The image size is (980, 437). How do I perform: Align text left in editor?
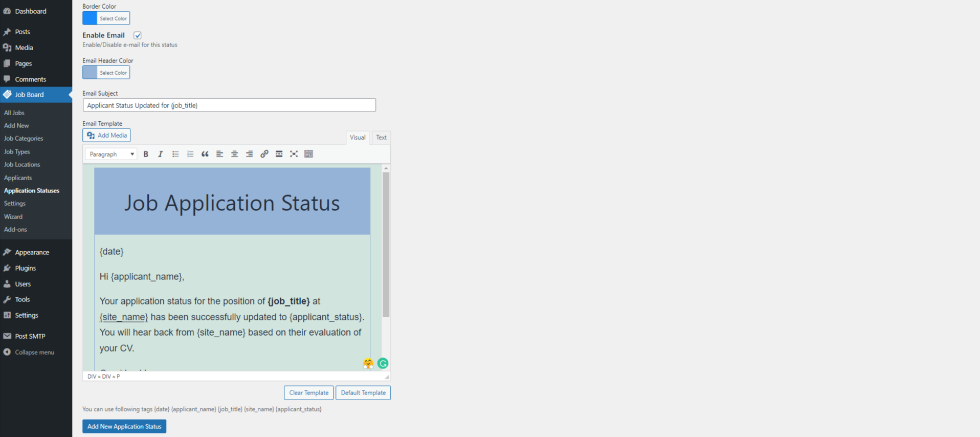coord(220,154)
